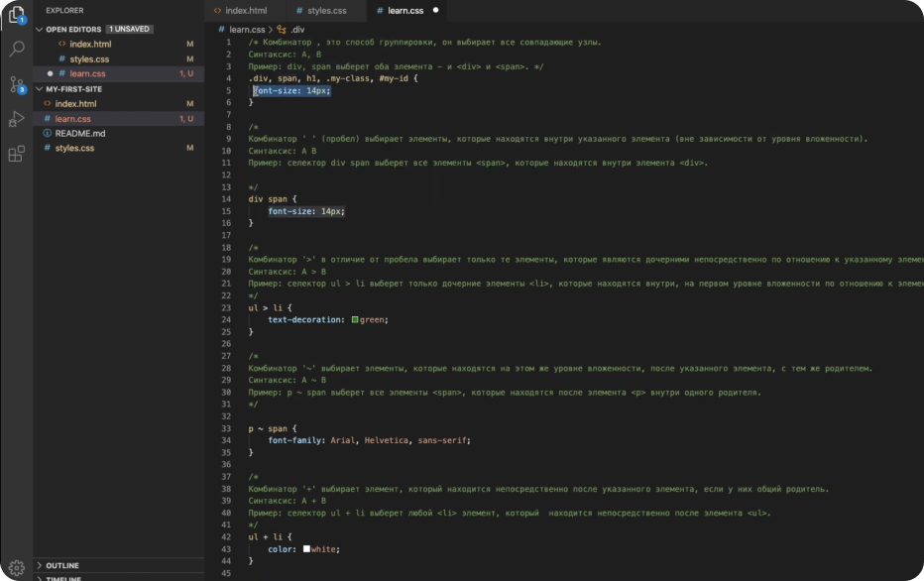The width and height of the screenshot is (924, 581).
Task: Click the text-decoration property on line 24
Action: click(x=304, y=320)
